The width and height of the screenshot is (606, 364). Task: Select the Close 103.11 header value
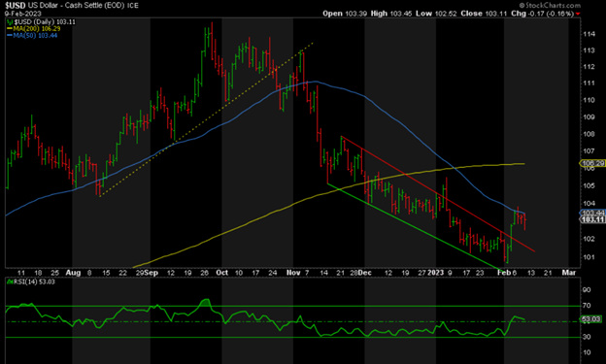484,14
